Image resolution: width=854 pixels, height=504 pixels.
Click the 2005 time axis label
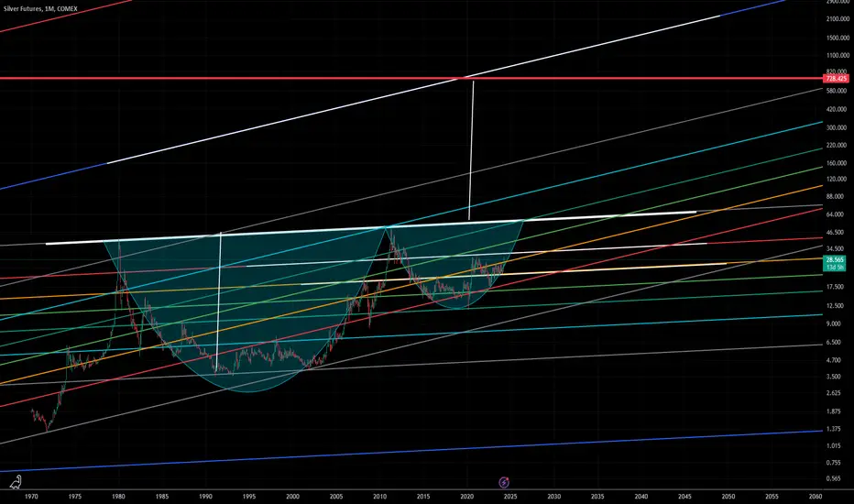point(336,497)
